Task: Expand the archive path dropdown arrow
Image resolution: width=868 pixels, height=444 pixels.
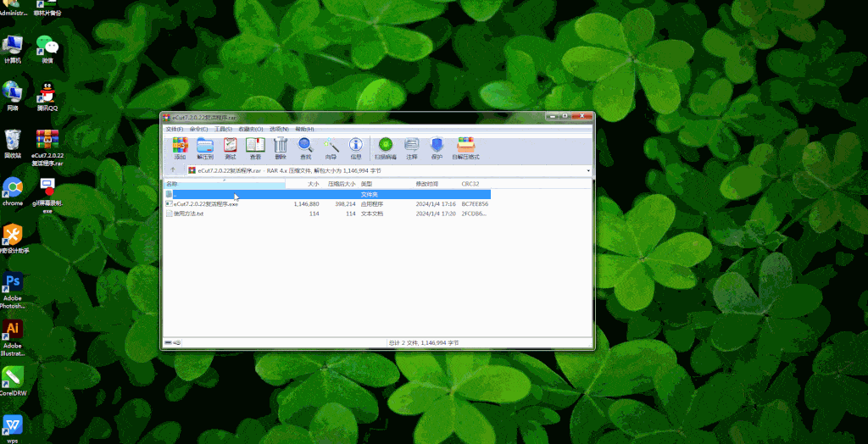Action: click(588, 171)
